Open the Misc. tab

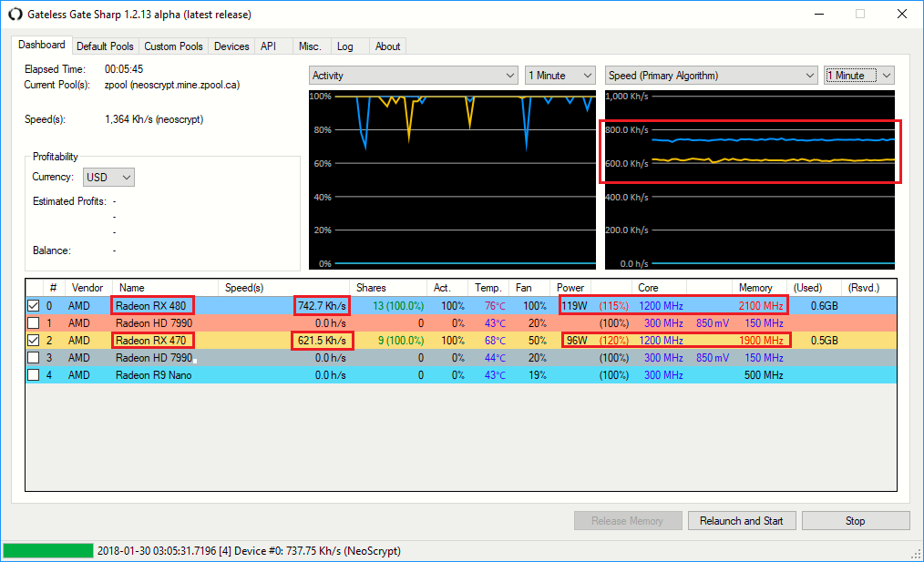pos(310,46)
